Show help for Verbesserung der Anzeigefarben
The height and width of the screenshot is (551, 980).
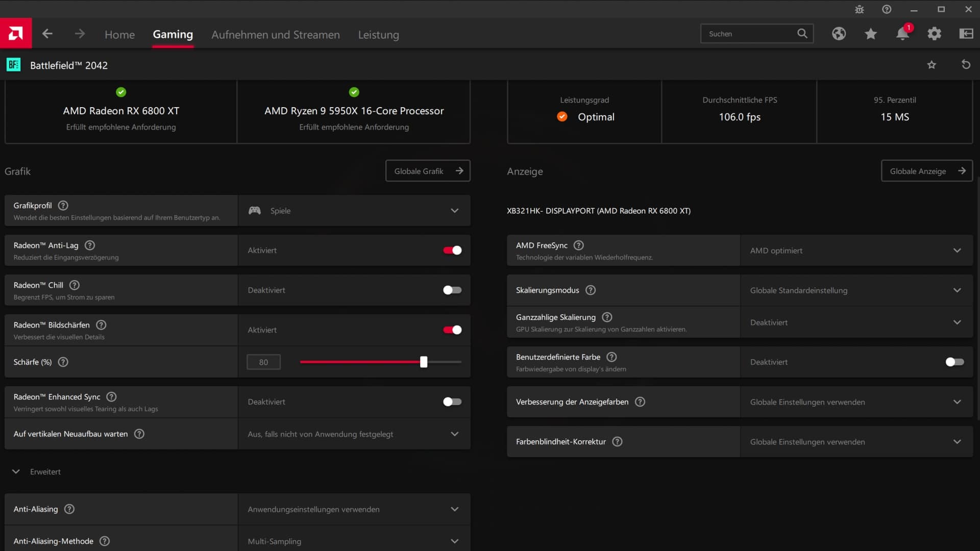[640, 402]
